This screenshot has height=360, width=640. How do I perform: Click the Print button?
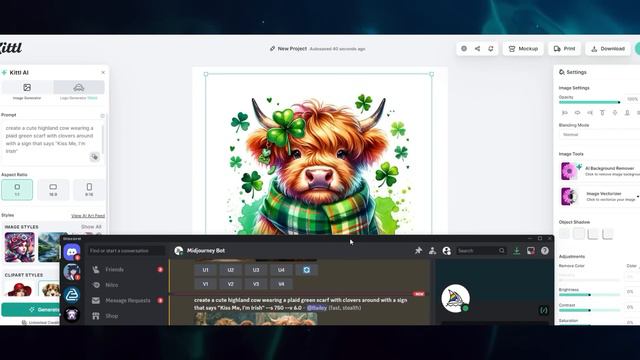[564, 49]
